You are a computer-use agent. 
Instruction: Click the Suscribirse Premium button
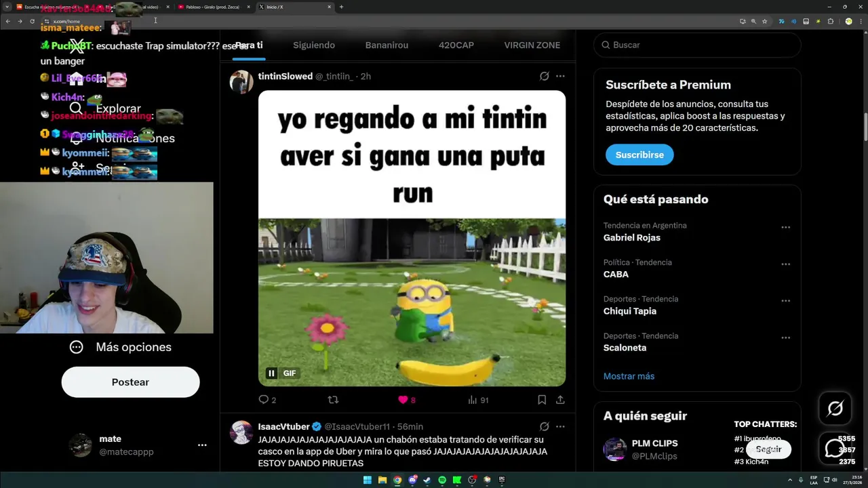coord(639,155)
